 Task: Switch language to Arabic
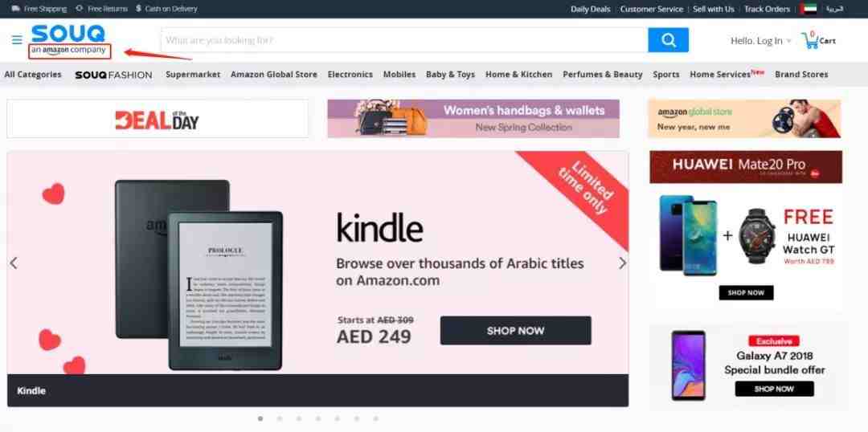[834, 9]
